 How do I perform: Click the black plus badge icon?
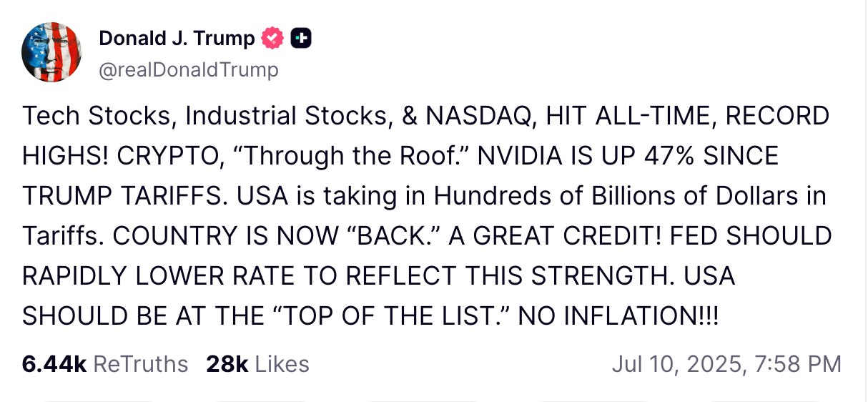click(x=301, y=38)
